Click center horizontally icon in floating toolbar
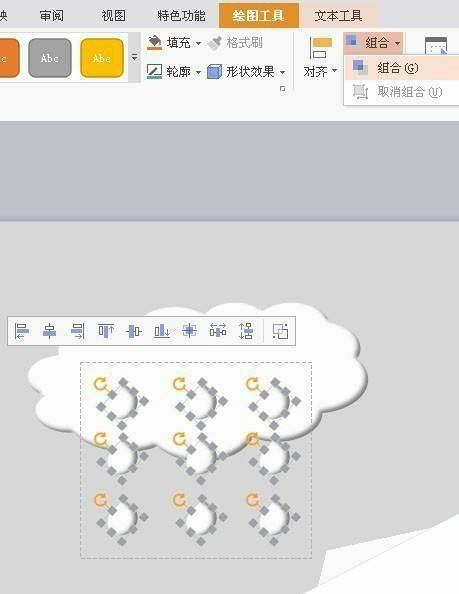The height and width of the screenshot is (594, 459). 49,331
